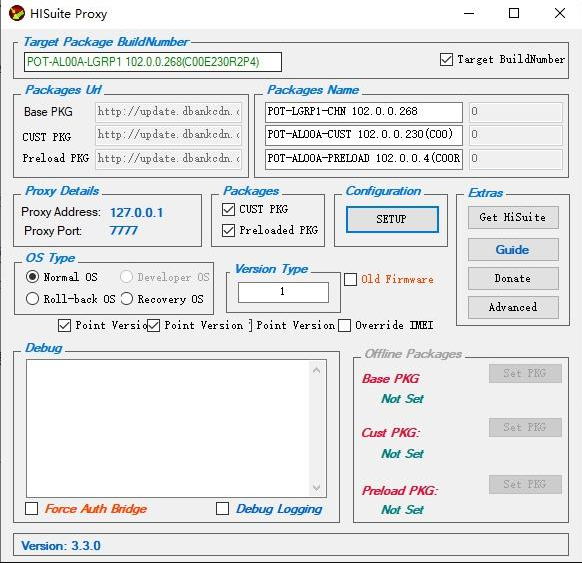
Task: Close the HiSuite Proxy window
Action: click(560, 13)
